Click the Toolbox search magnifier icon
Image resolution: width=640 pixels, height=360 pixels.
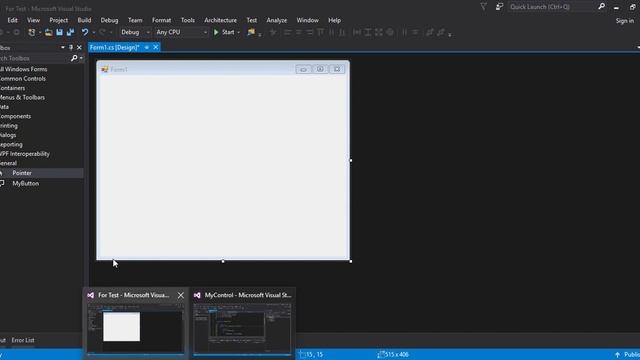point(74,58)
